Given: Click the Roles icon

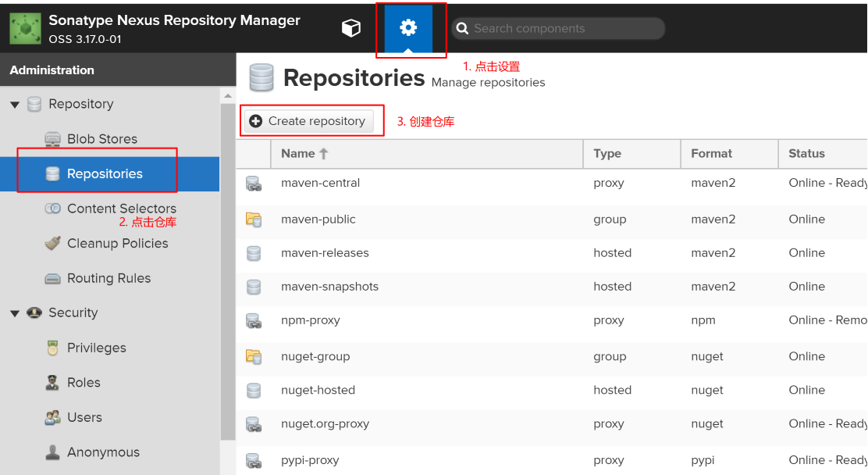Looking at the screenshot, I should tap(52, 383).
